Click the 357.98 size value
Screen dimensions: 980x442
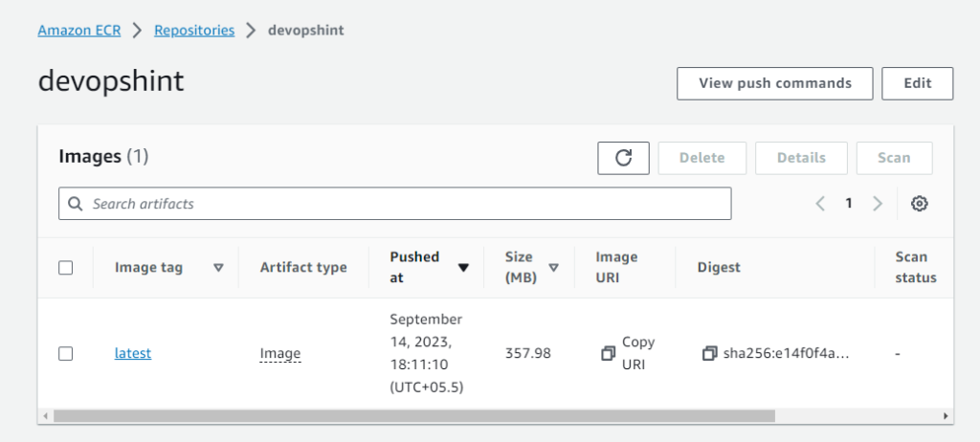pyautogui.click(x=528, y=354)
